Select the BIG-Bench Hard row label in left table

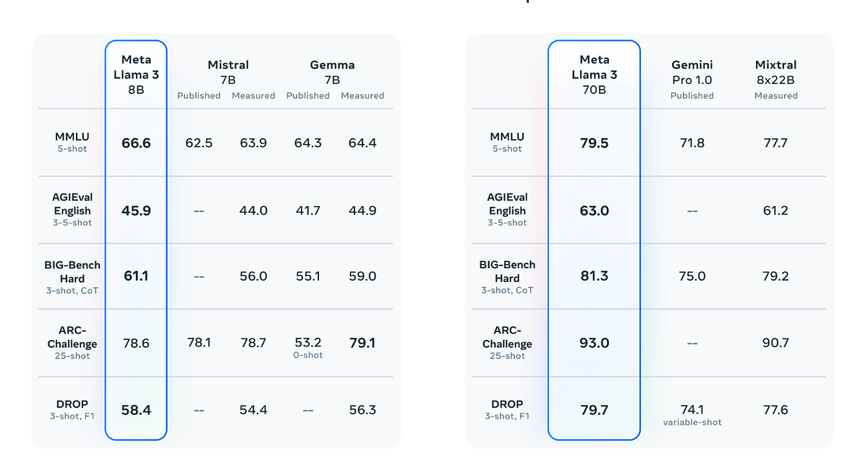click(72, 271)
